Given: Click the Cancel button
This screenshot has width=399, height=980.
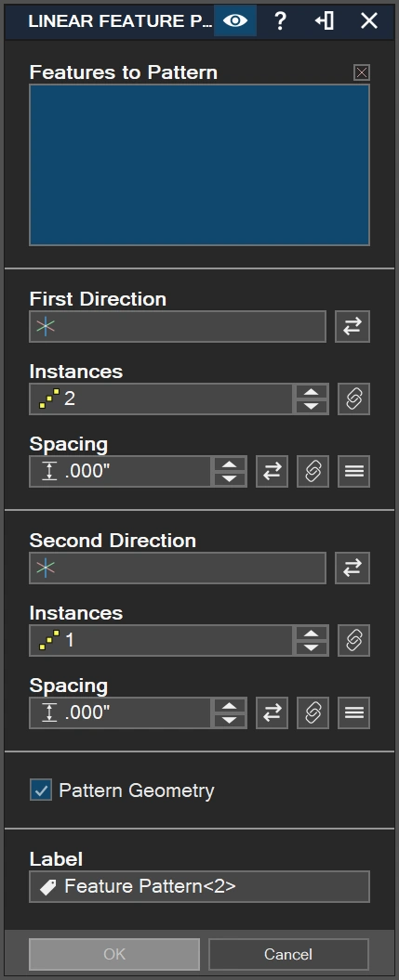Looking at the screenshot, I should click(288, 954).
